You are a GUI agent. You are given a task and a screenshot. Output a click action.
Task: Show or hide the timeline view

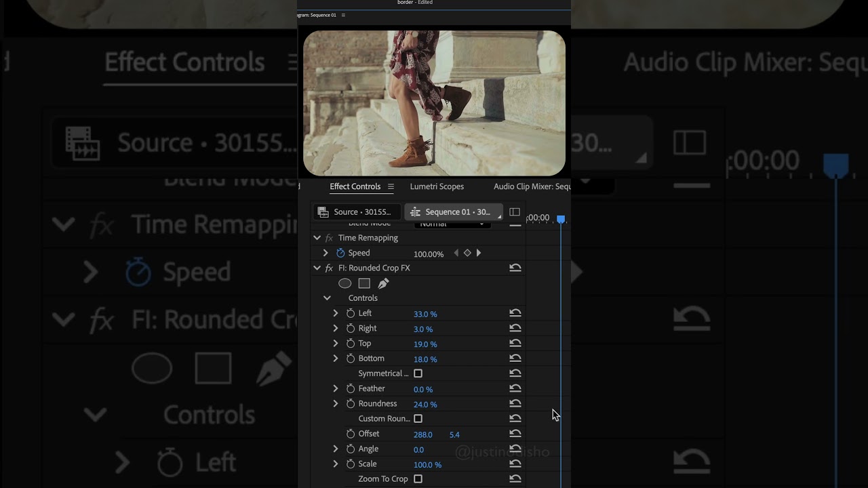tap(515, 212)
